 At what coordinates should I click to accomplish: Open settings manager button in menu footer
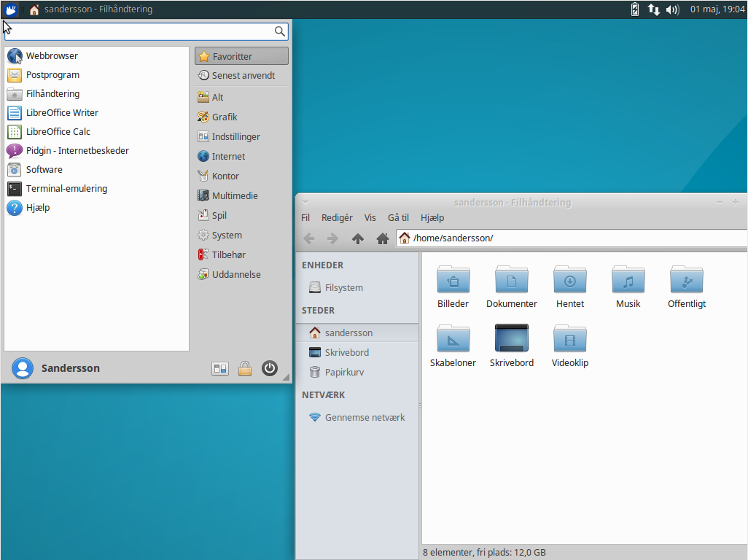[x=220, y=368]
